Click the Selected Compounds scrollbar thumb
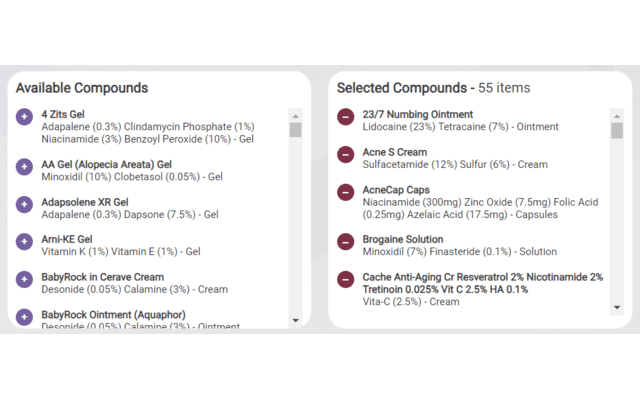Image resolution: width=640 pixels, height=400 pixels. point(616,129)
